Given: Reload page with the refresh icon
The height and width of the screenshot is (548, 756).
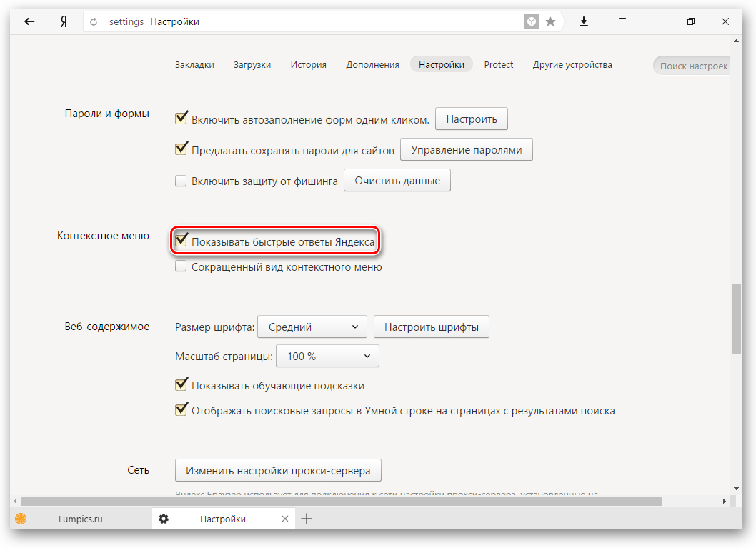Looking at the screenshot, I should pyautogui.click(x=94, y=22).
